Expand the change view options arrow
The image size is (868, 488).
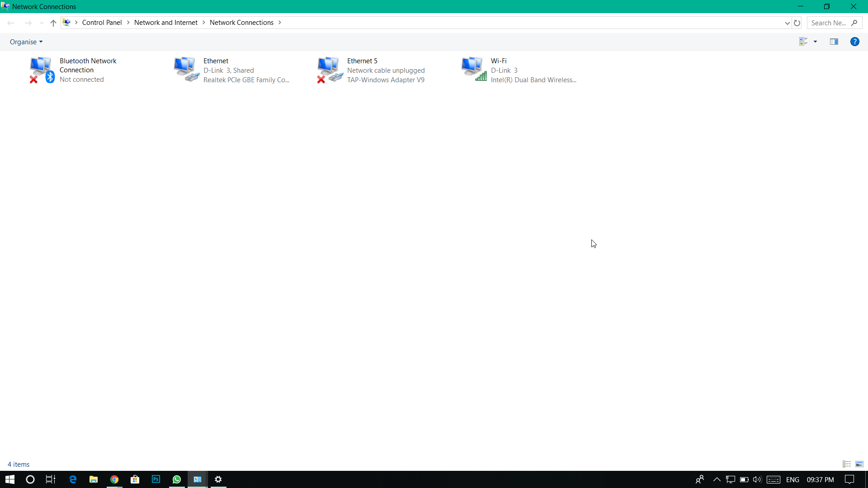(x=816, y=42)
